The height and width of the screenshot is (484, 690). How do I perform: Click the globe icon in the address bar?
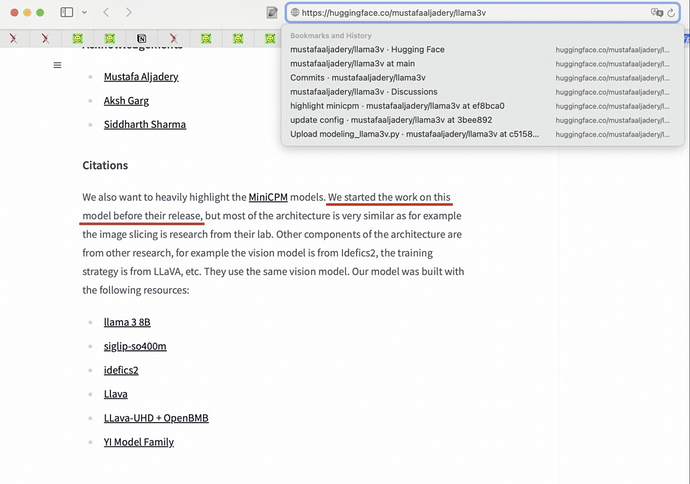[x=295, y=13]
